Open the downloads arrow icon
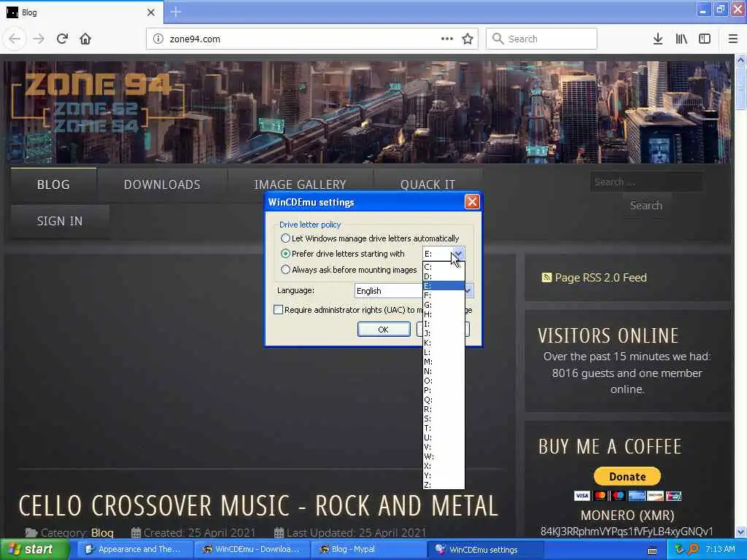 point(658,39)
